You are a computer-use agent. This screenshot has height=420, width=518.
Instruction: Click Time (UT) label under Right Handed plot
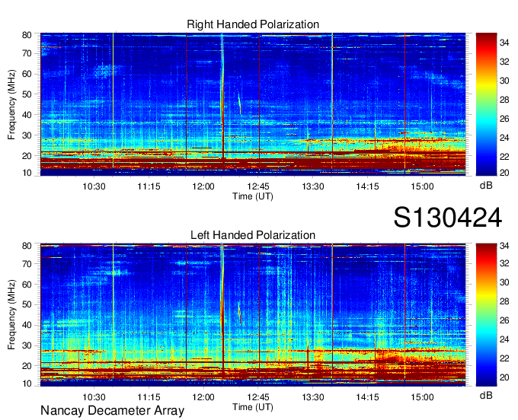point(253,196)
